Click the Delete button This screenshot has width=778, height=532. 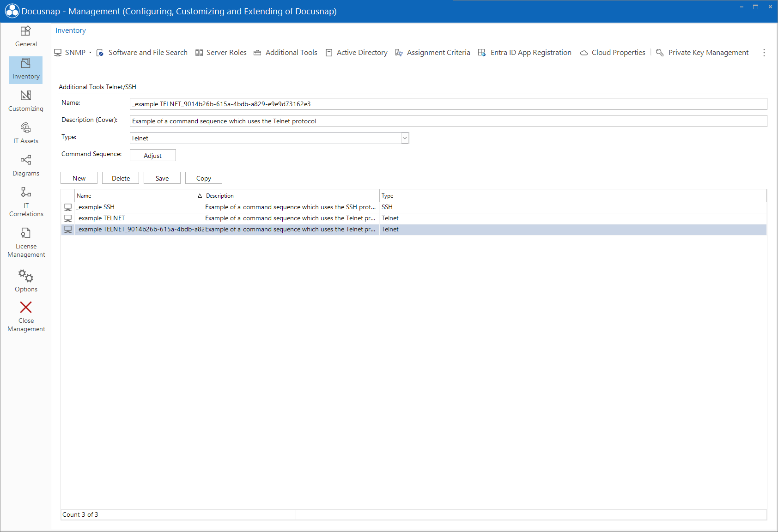121,178
